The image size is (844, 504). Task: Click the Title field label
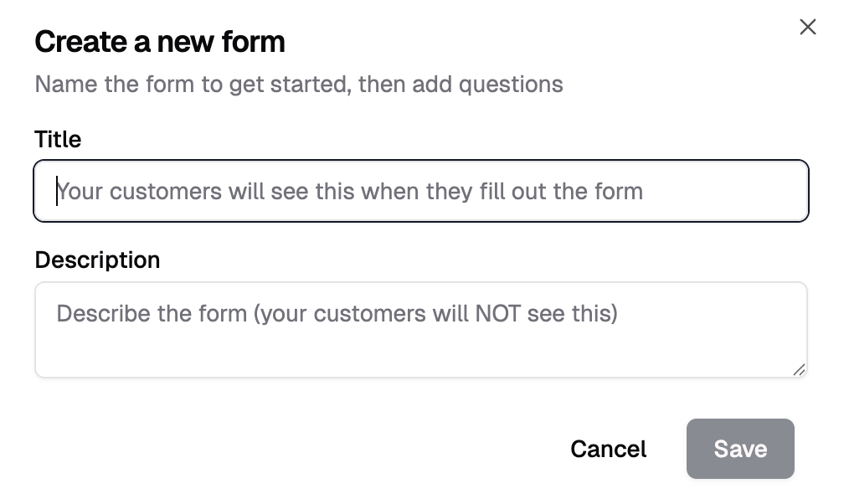click(58, 139)
